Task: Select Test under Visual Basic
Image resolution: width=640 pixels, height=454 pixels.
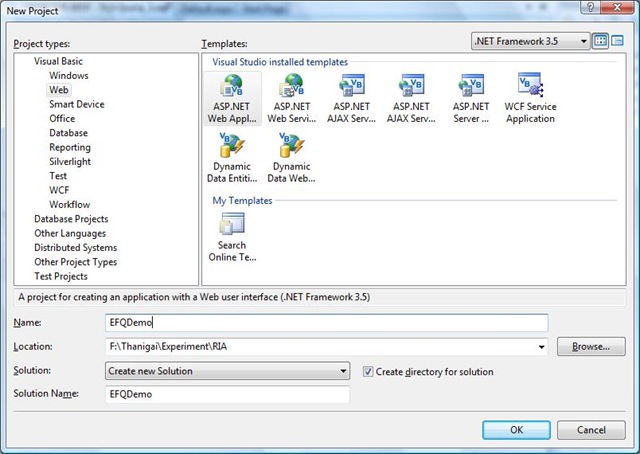Action: [x=58, y=176]
